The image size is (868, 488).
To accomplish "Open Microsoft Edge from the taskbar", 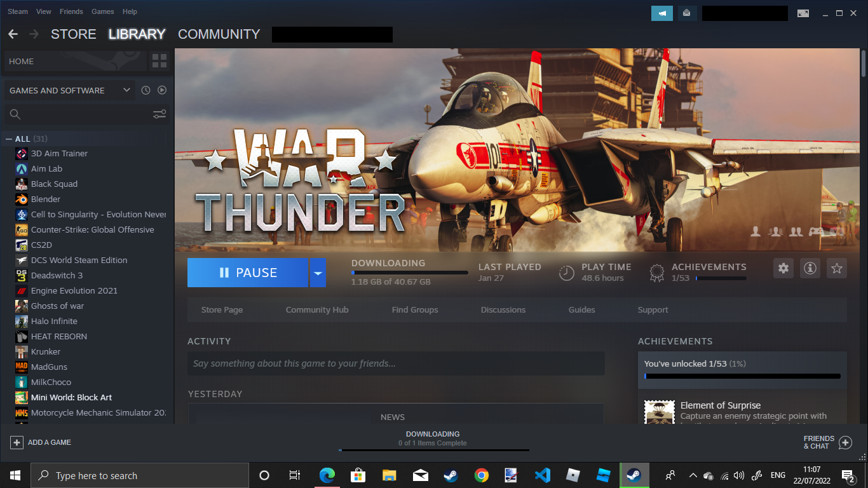I will click(327, 475).
